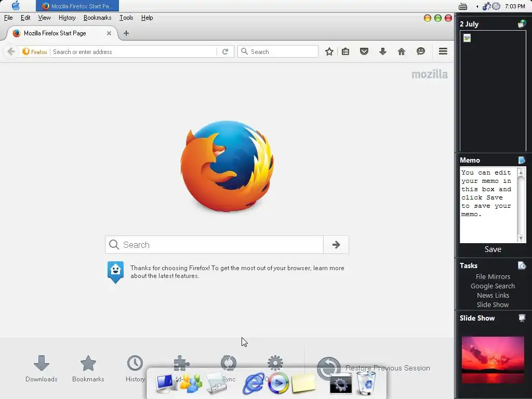532x399 pixels.
Task: Launch Windows Media Player from the dock
Action: [278, 383]
